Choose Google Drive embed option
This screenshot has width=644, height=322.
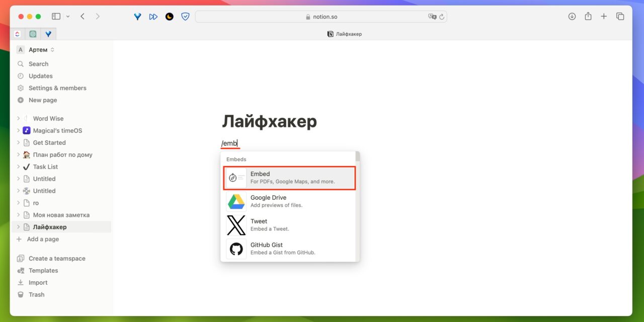289,201
